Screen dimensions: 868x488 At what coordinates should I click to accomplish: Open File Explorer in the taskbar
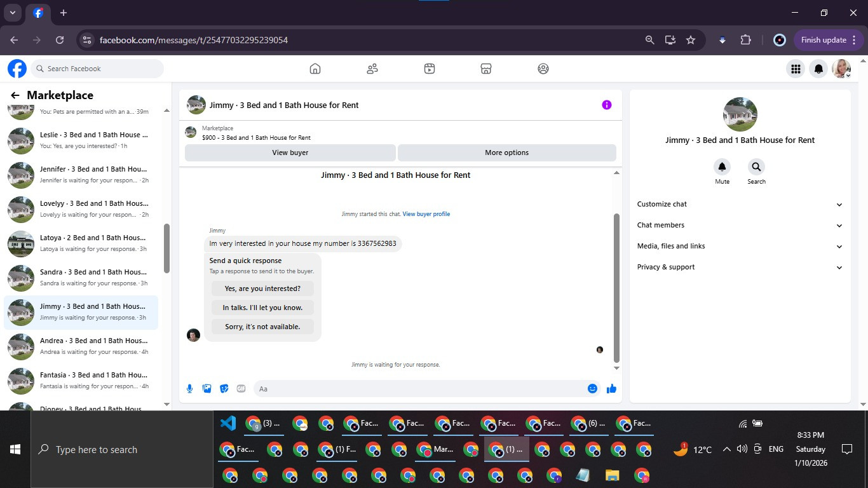(612, 475)
